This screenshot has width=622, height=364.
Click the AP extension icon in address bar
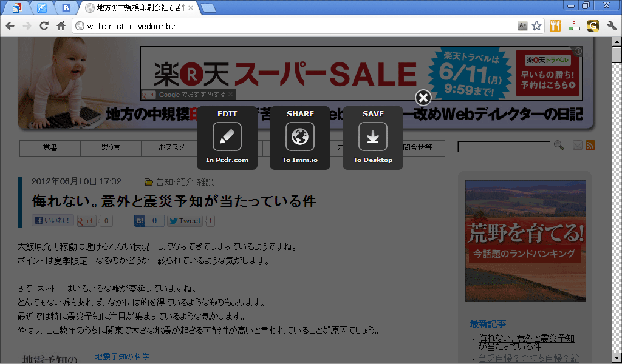coord(523,26)
